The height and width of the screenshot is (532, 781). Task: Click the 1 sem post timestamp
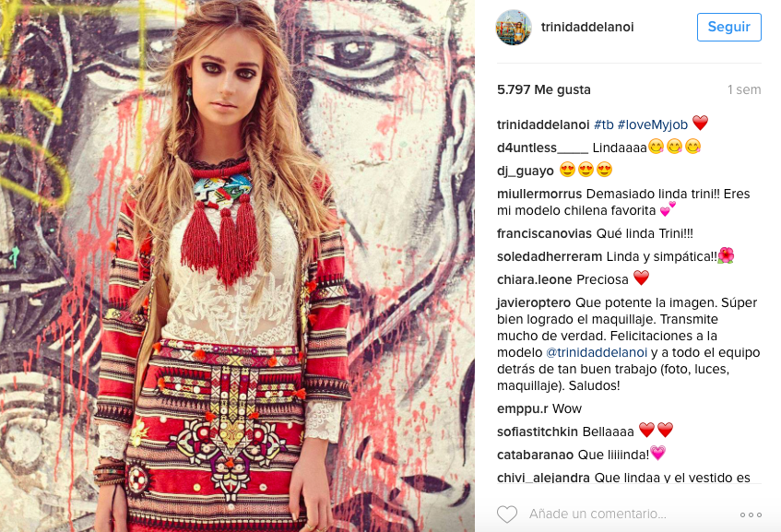pos(744,89)
